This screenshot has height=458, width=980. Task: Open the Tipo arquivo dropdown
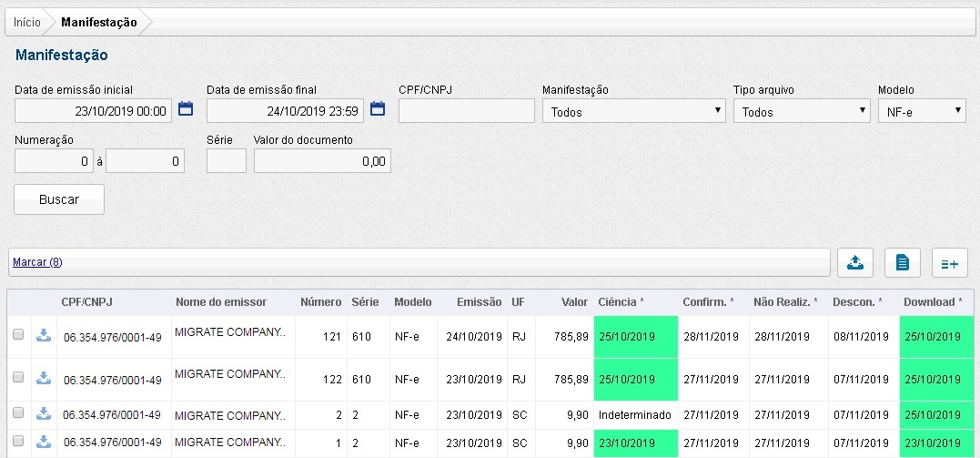tap(801, 112)
